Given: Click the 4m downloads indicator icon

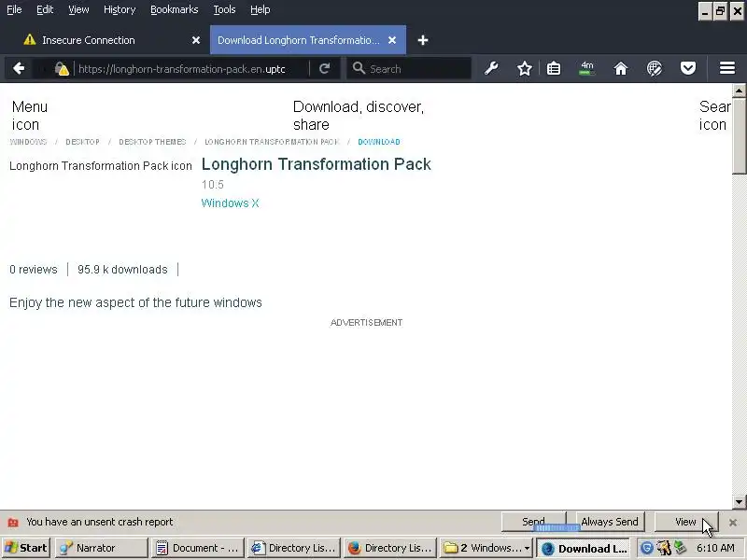Looking at the screenshot, I should tap(587, 68).
